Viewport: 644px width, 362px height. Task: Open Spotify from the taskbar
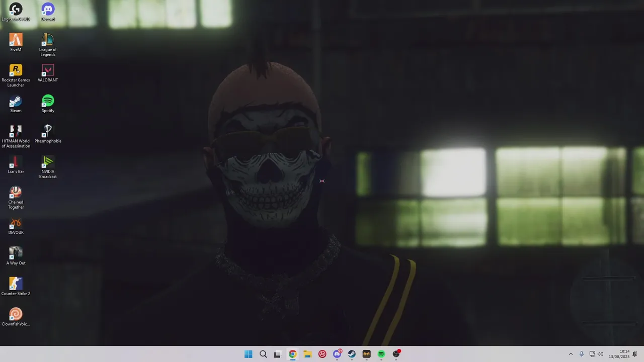[x=381, y=354]
